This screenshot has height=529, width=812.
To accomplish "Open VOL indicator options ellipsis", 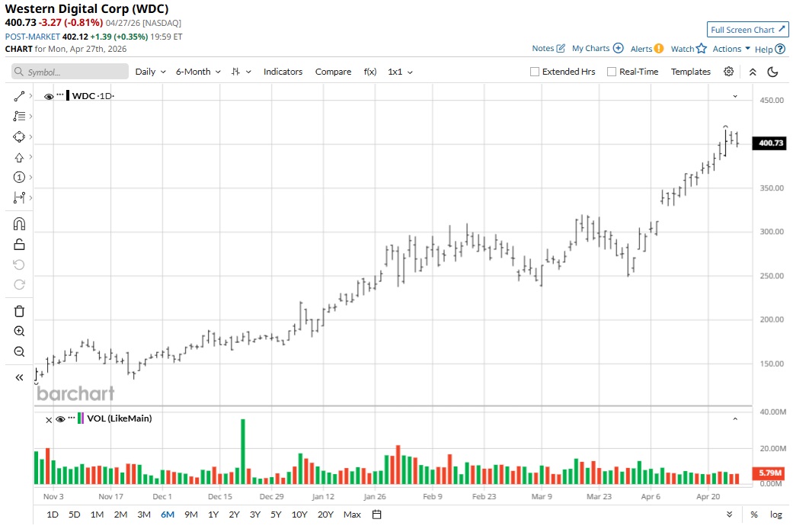I will [72, 417].
